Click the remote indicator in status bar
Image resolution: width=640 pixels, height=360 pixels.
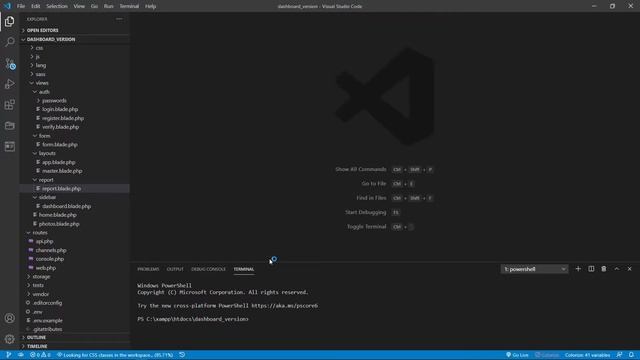tap(9, 355)
